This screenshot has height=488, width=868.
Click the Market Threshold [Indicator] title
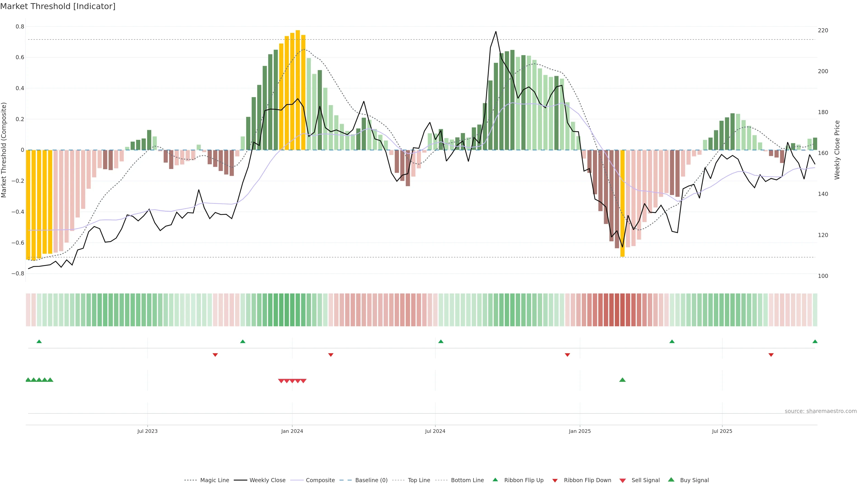[58, 6]
